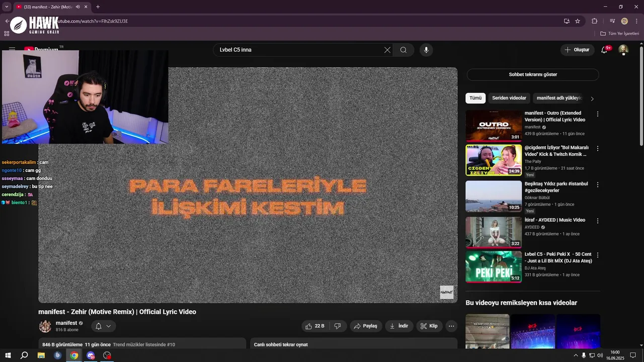Viewport: 644px width, 362px height.
Task: Click the Paylaş share button
Action: pyautogui.click(x=366, y=326)
